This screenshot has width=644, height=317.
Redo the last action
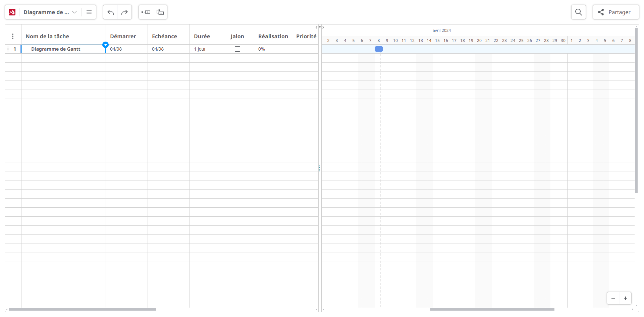124,12
